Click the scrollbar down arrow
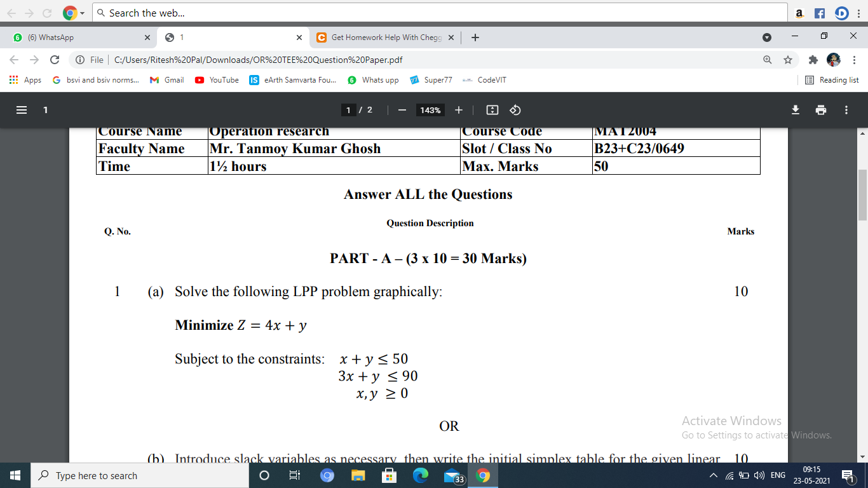Viewport: 868px width, 488px height. [x=862, y=457]
